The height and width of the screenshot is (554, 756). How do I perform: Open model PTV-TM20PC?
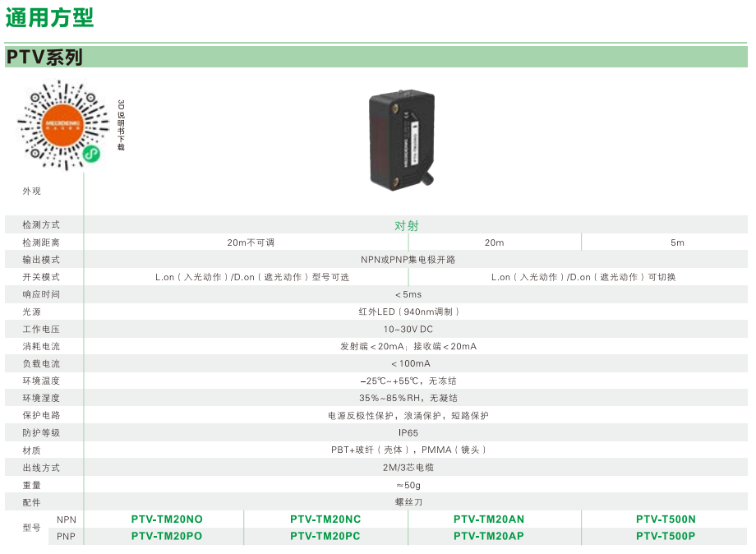[x=325, y=536]
